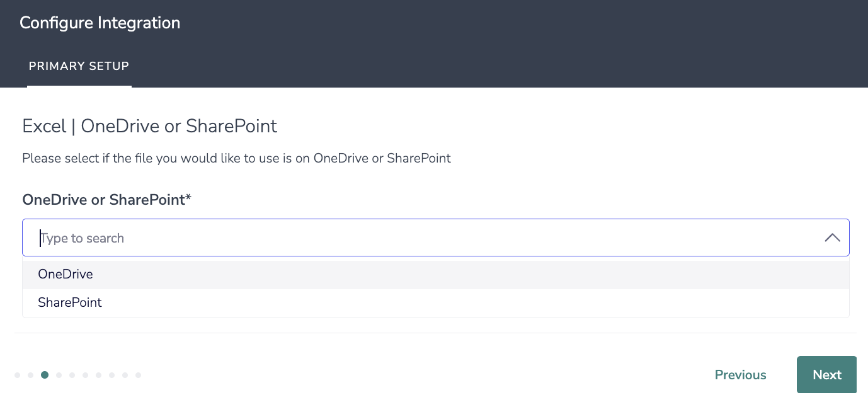
Task: Click the first step indicator dot
Action: click(18, 375)
